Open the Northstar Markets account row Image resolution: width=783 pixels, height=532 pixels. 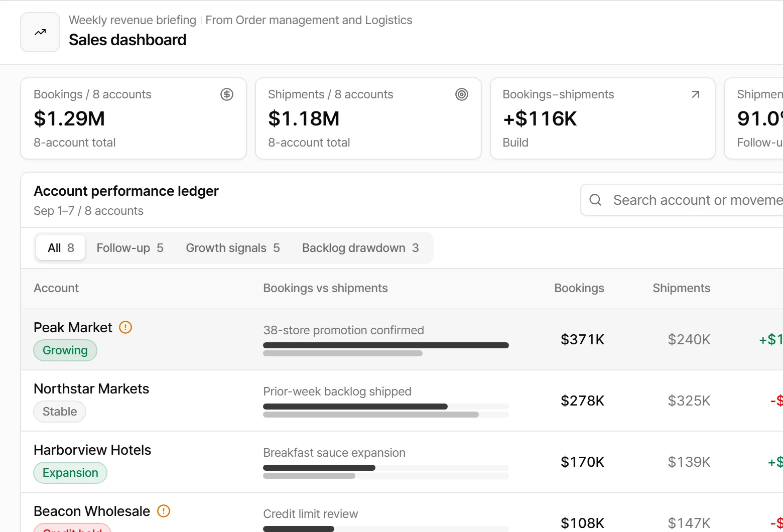(402, 401)
